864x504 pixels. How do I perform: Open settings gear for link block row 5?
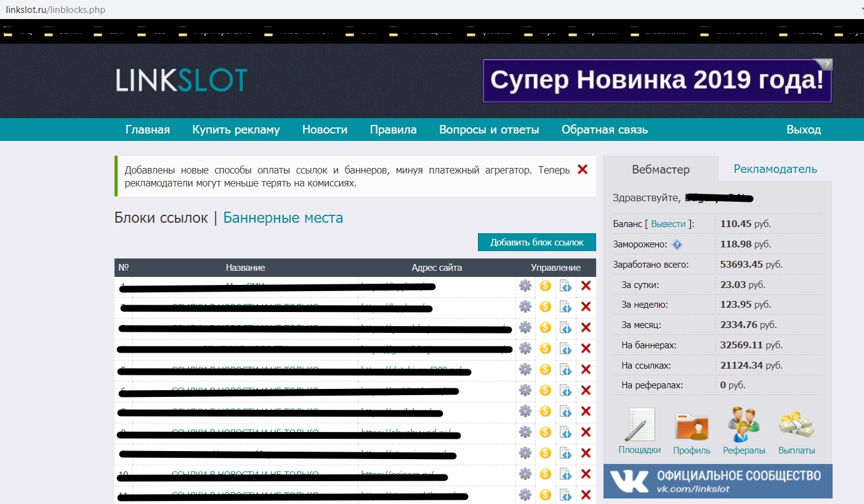coord(525,369)
